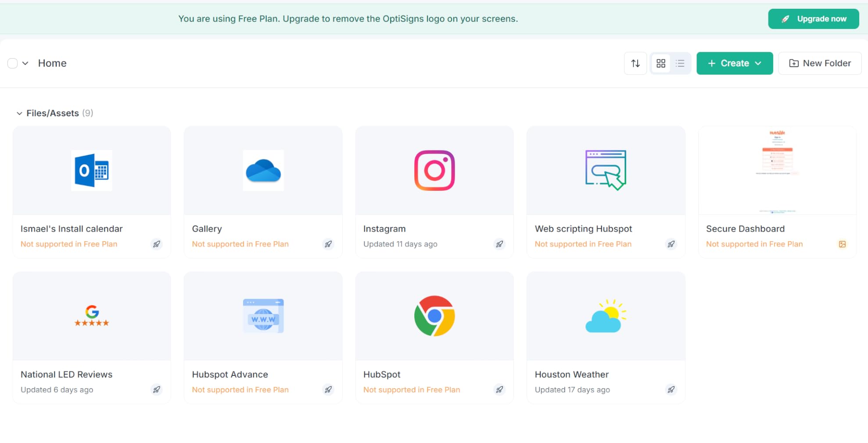This screenshot has height=443, width=868.
Task: Click 'Updated 6 days ago' under National LED Reviews
Action: [x=57, y=389]
